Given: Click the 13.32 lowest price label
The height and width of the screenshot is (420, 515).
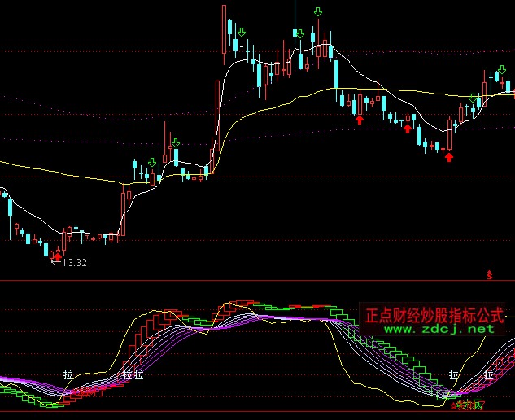Looking at the screenshot, I should [x=73, y=262].
